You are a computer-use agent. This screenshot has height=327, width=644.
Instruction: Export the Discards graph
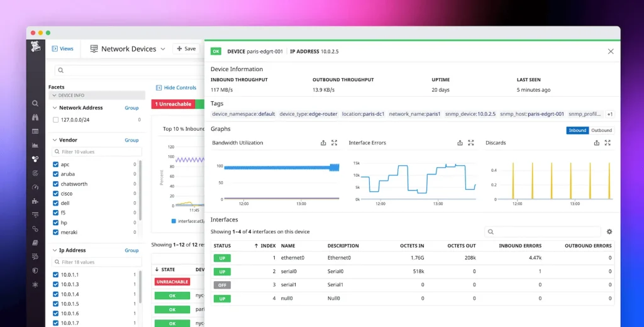click(597, 143)
